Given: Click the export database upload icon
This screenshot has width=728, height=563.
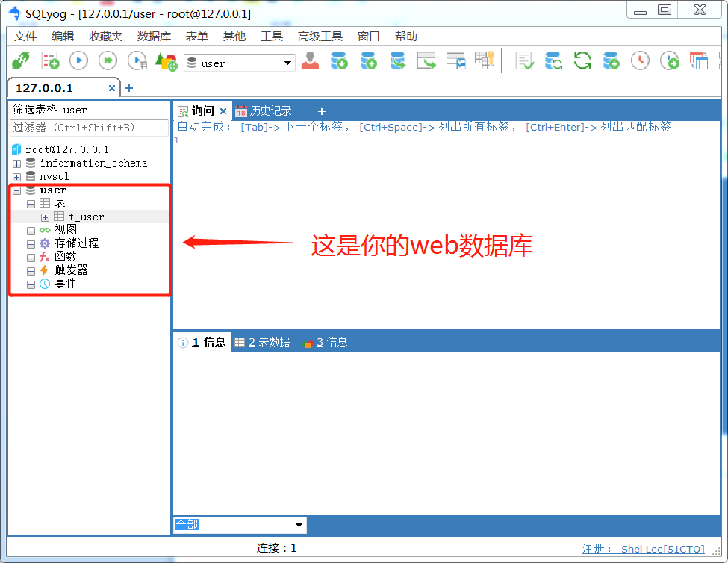Looking at the screenshot, I should [x=369, y=60].
